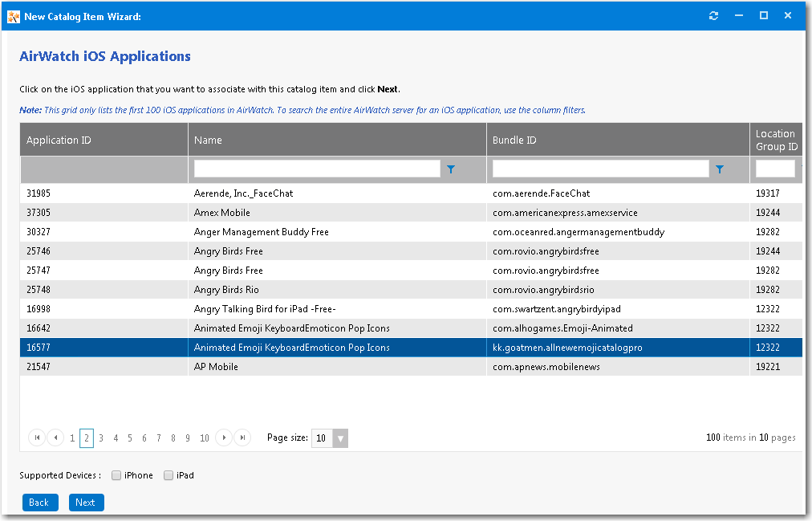
Task: Go to the previous page of results
Action: tap(55, 438)
